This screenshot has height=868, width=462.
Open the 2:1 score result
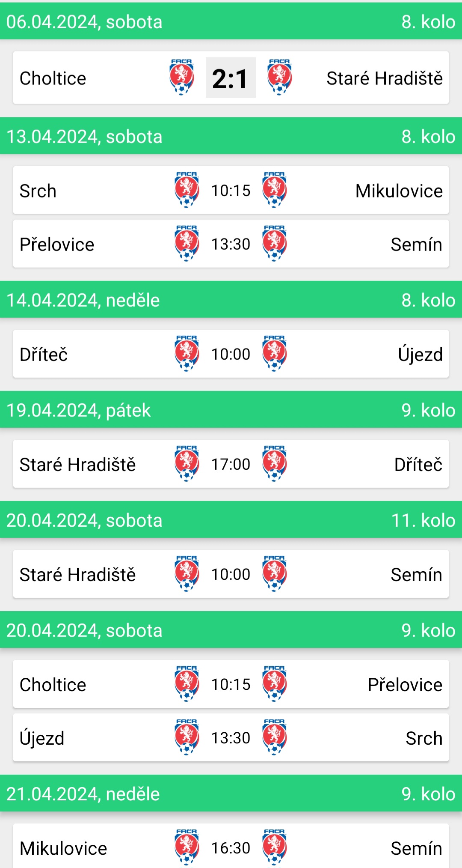tap(231, 78)
